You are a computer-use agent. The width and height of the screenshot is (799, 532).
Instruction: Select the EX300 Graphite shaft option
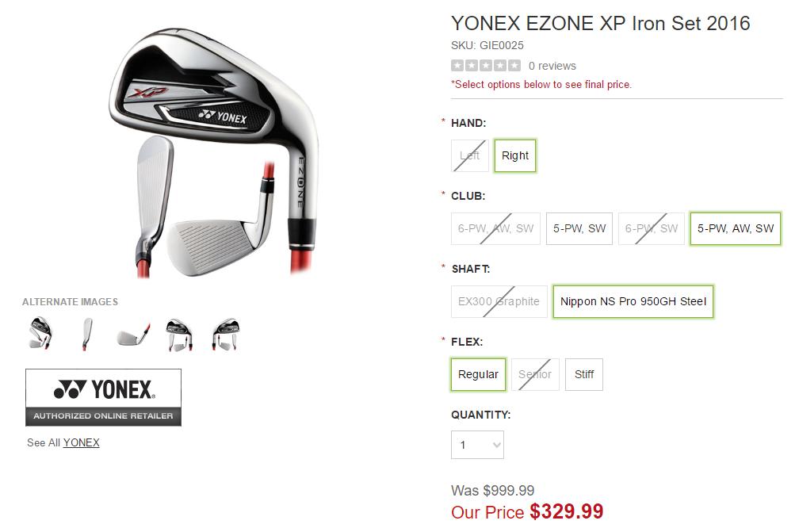(499, 301)
